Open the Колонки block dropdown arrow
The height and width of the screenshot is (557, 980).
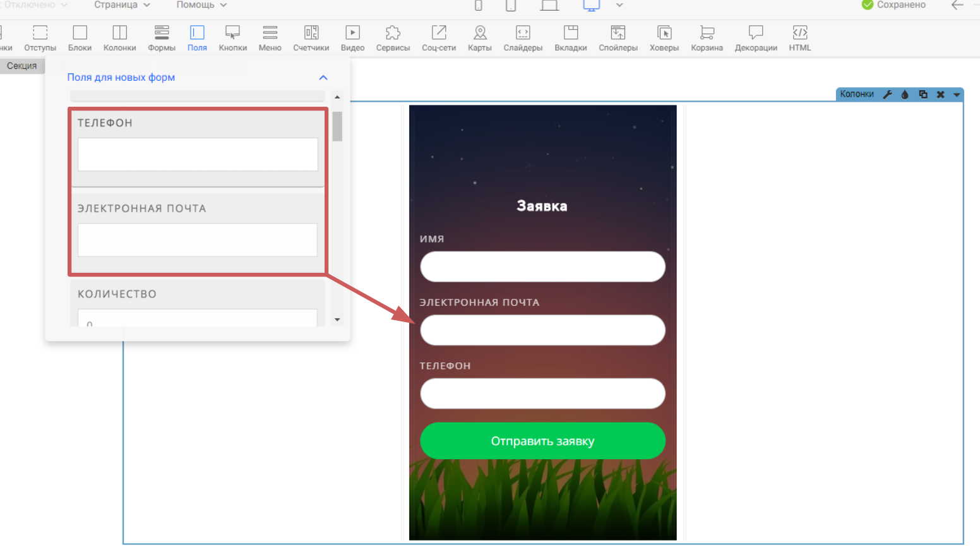click(x=957, y=95)
